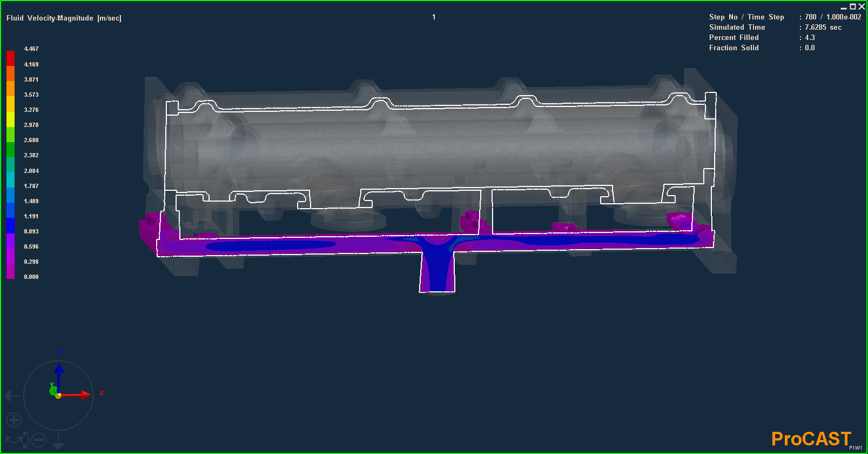Pick the dark green legend band
Image resolution: width=868 pixels, height=454 pixels.
pyautogui.click(x=10, y=150)
